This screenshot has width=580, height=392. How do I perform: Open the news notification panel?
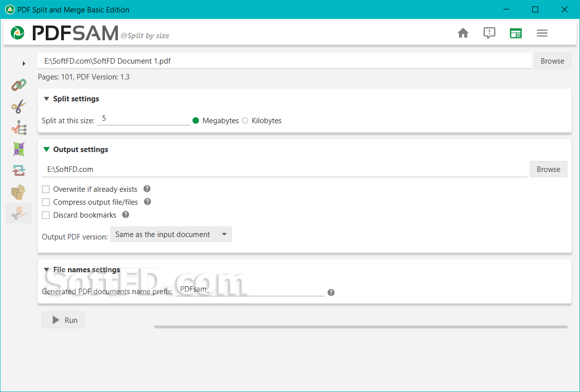489,33
